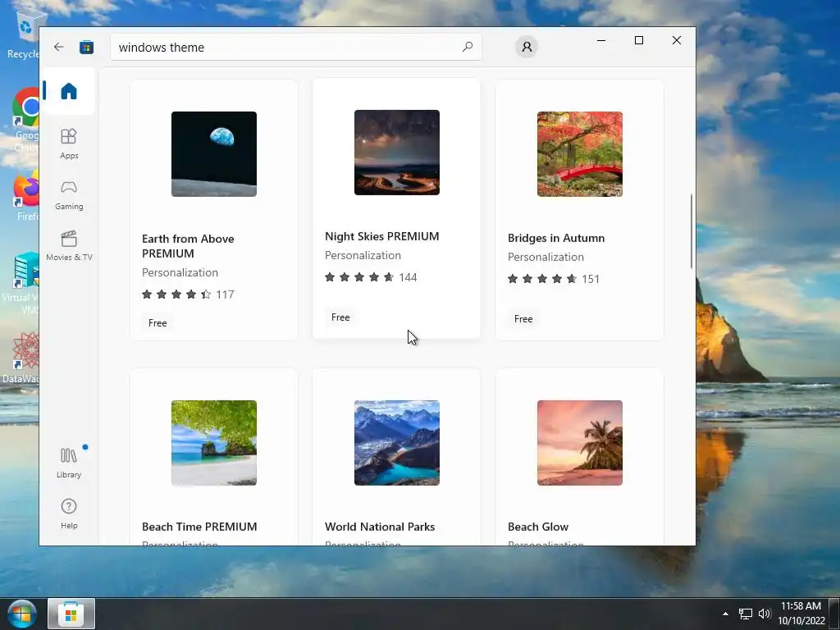Click the 'Night Skies PREMIUM' title
Image resolution: width=840 pixels, height=630 pixels.
pyautogui.click(x=382, y=236)
